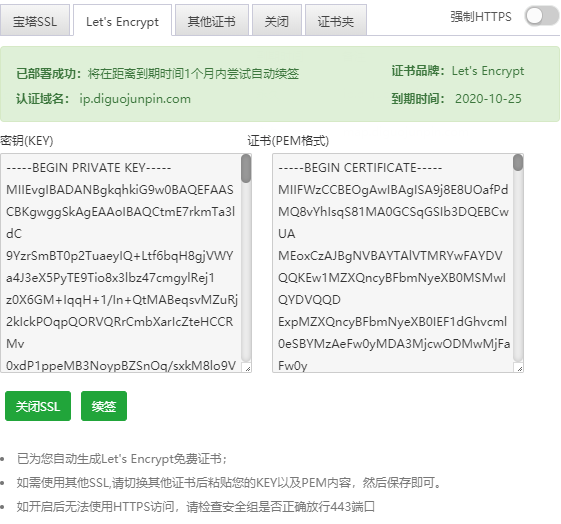
Task: Select the 其他证书 tab
Action: click(212, 20)
